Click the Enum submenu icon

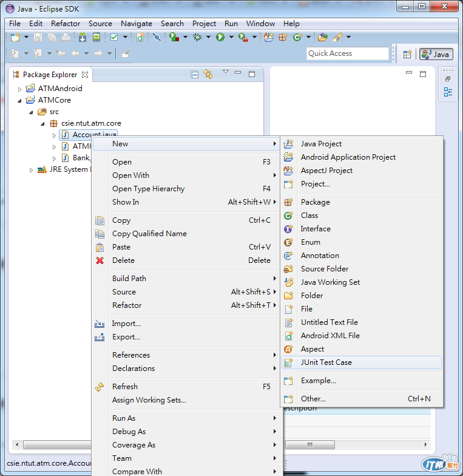point(288,242)
